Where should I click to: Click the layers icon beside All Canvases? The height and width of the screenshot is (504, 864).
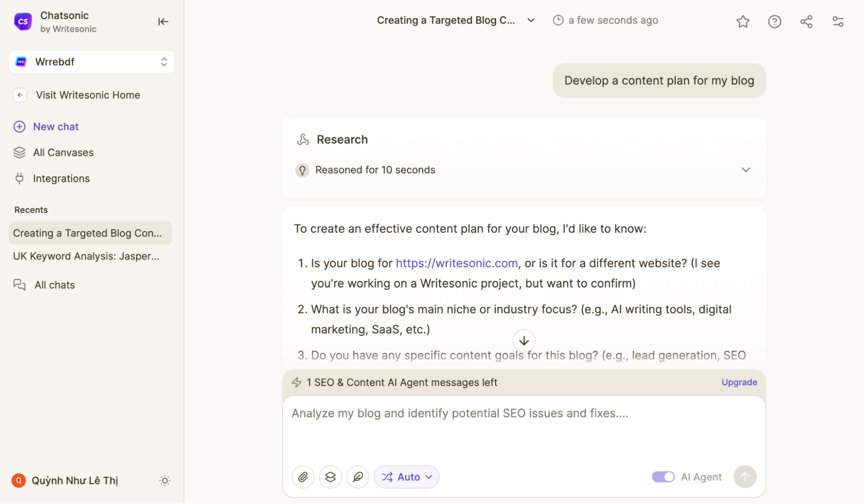pyautogui.click(x=19, y=152)
